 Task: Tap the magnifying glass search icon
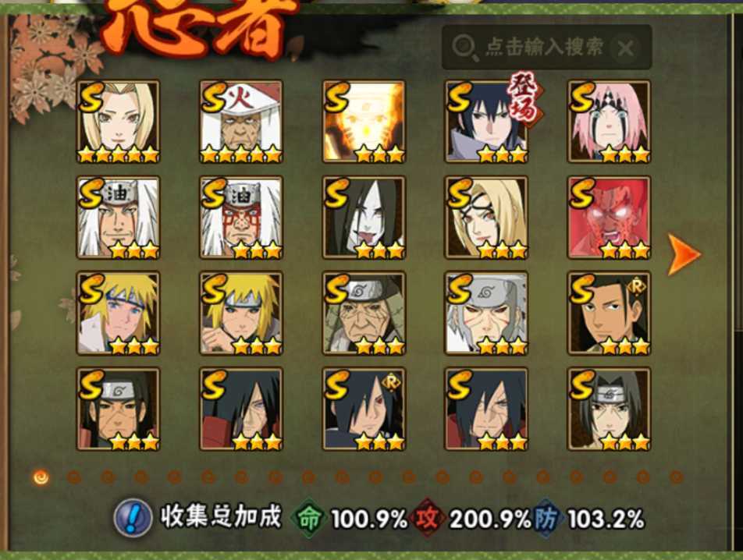pos(464,48)
